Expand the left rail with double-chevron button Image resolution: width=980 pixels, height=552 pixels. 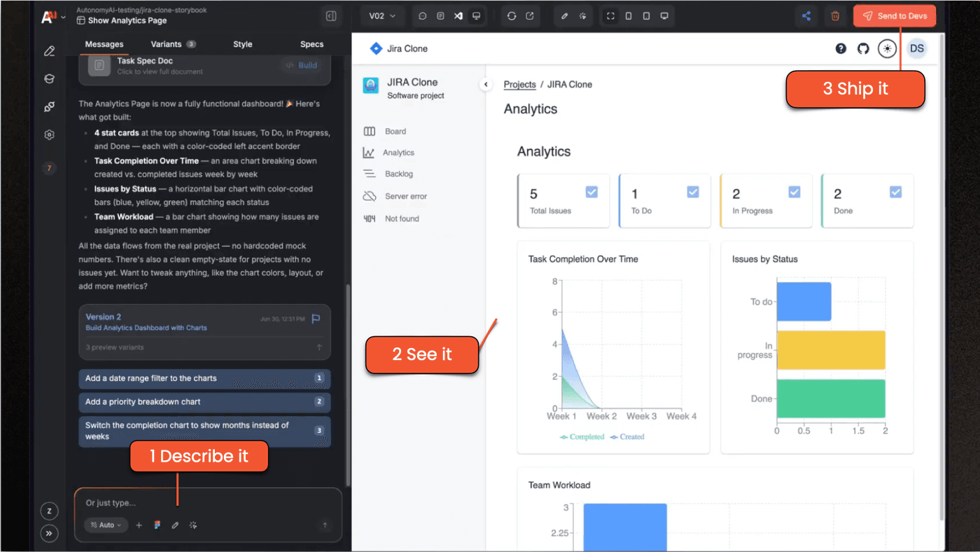(49, 534)
